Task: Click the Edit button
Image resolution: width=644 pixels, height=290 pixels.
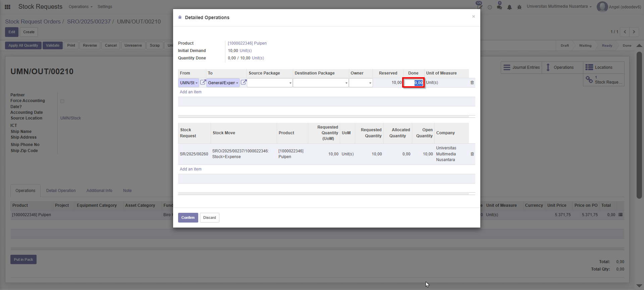Action: click(12, 32)
